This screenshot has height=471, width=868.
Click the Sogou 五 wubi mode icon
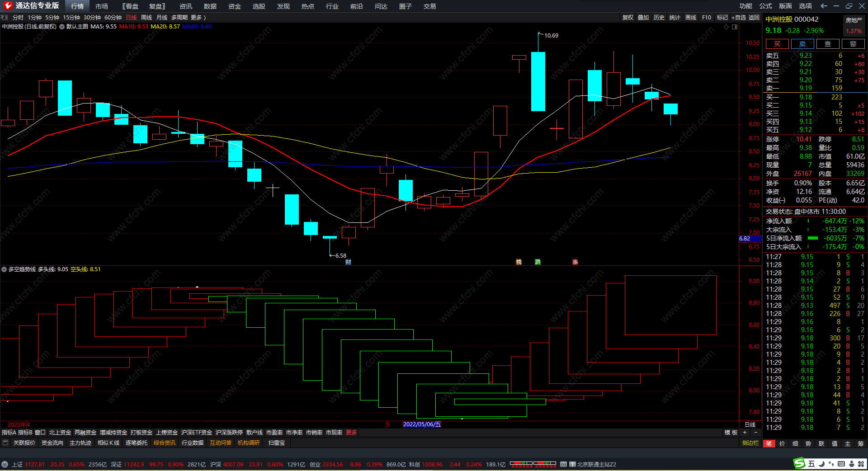point(811,464)
